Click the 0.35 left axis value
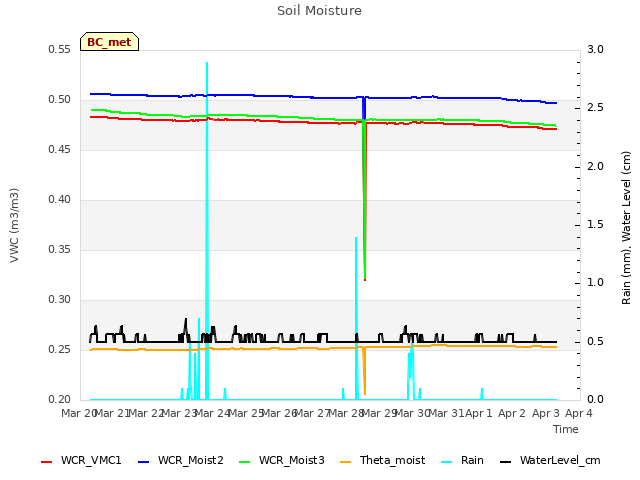The height and width of the screenshot is (480, 640). (x=60, y=250)
